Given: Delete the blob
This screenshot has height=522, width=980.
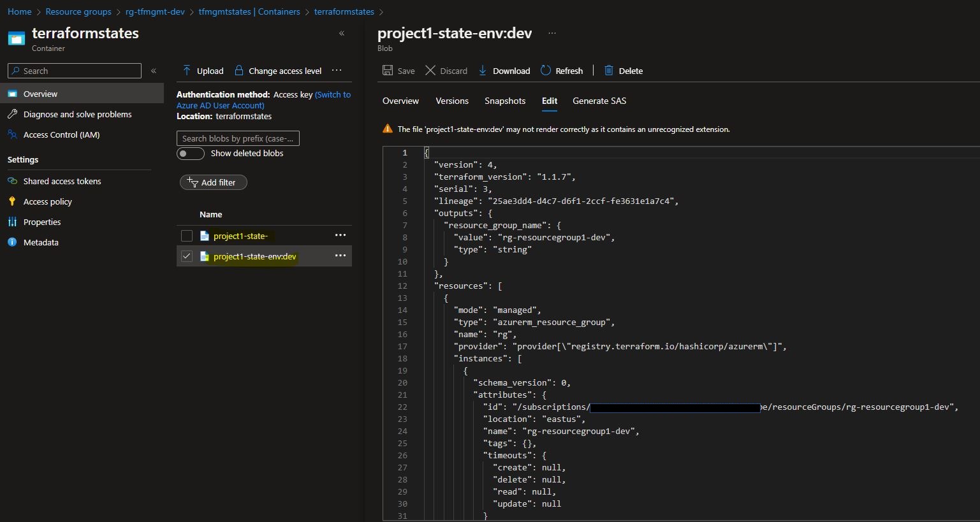Looking at the screenshot, I should click(624, 71).
